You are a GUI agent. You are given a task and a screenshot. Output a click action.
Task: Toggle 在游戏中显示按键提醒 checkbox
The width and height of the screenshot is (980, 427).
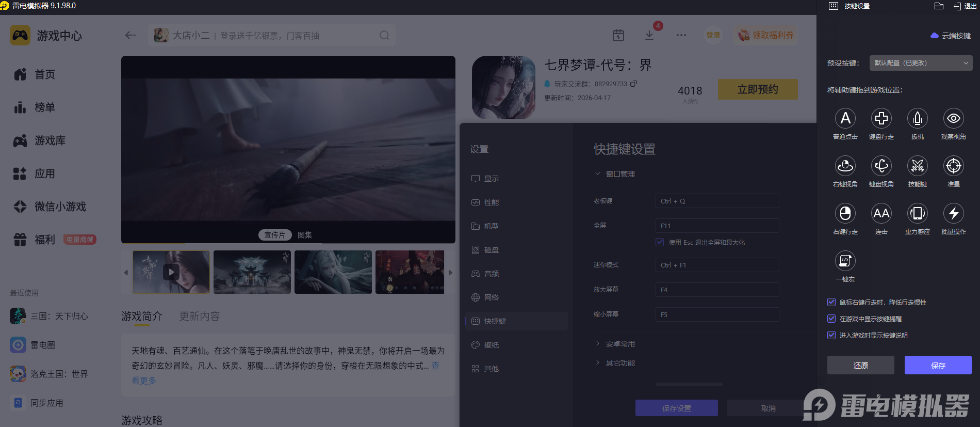(831, 319)
